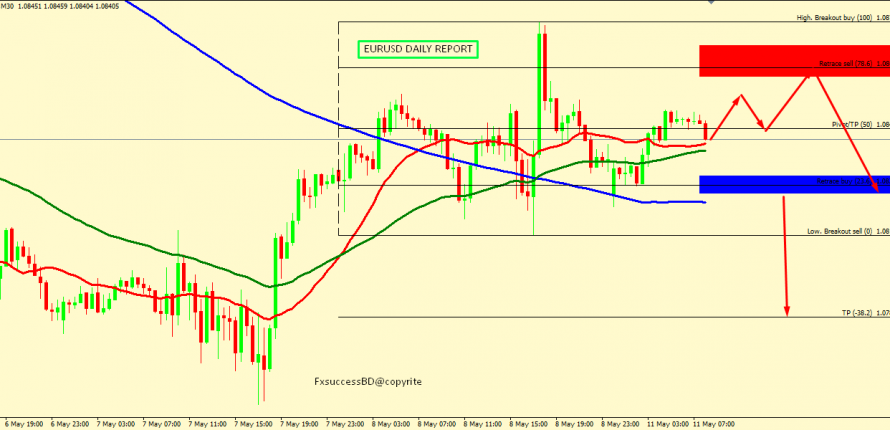This screenshot has width=890, height=430.
Task: Click the chart shift triangle marker at top
Action: tap(710, 4)
